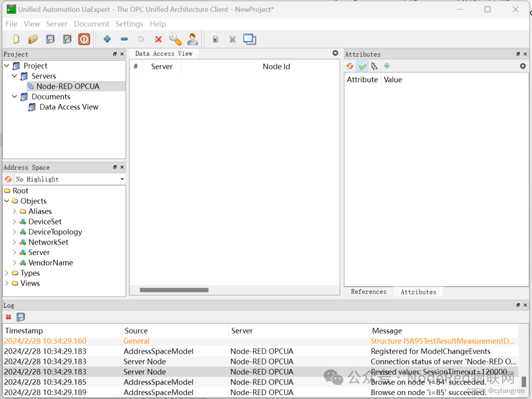Switch to the References tab
The width and height of the screenshot is (532, 399).
368,292
